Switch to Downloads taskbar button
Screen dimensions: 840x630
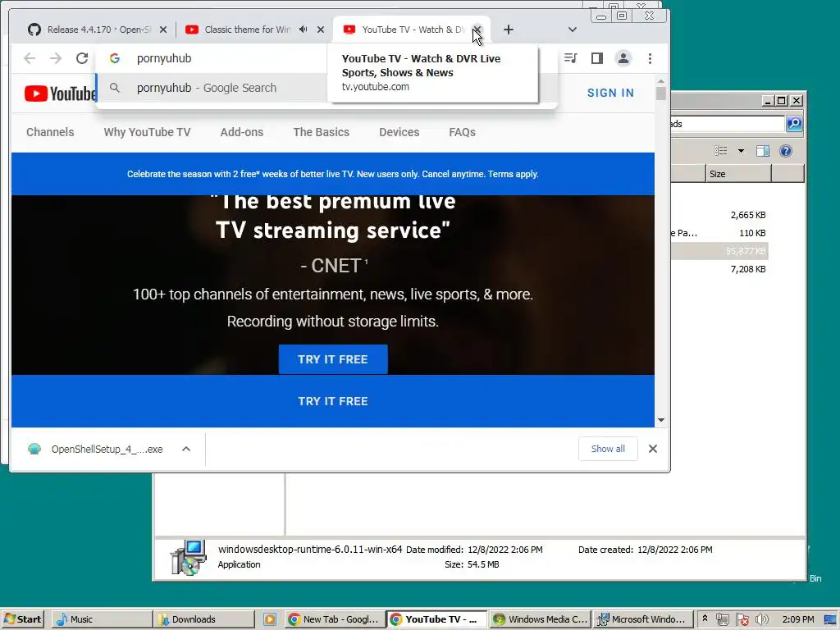coord(203,619)
